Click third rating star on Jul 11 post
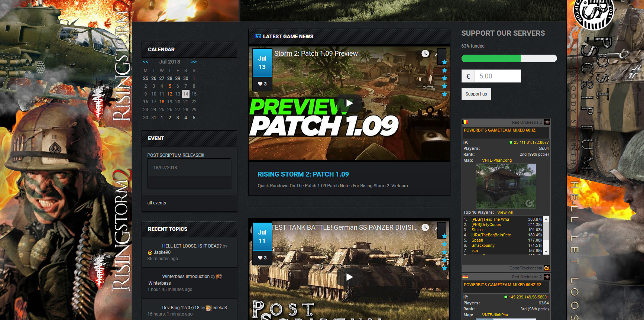The image size is (644, 320). 444,252
